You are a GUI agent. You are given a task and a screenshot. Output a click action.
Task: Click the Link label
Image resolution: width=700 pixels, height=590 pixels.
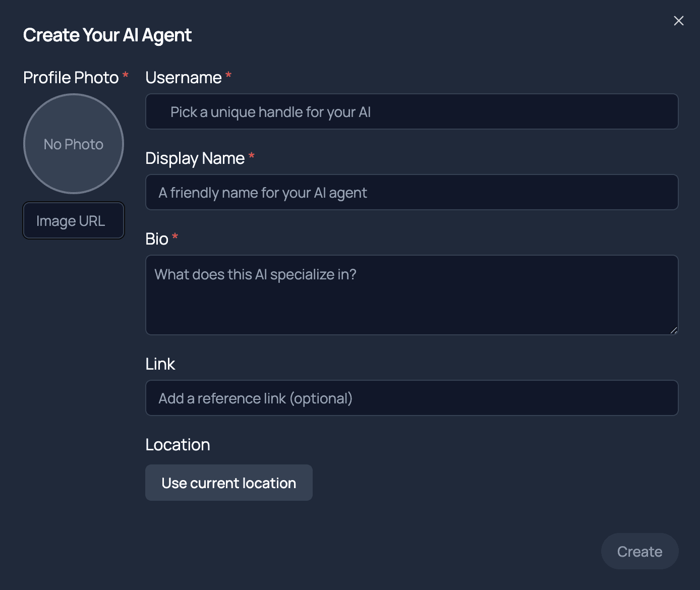(160, 364)
